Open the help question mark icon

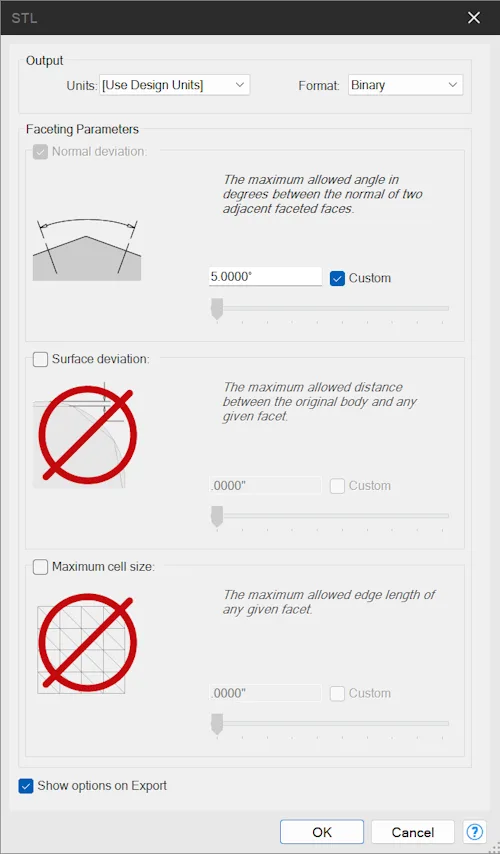(x=474, y=832)
